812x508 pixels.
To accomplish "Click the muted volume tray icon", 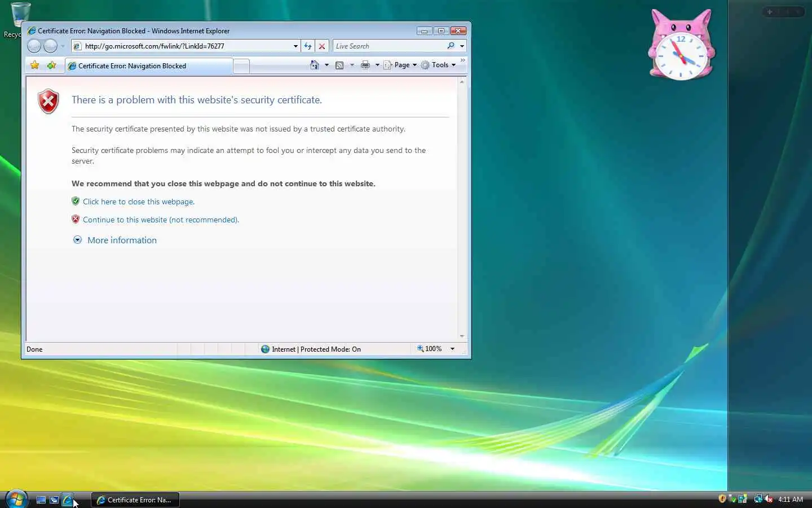I will pos(769,499).
